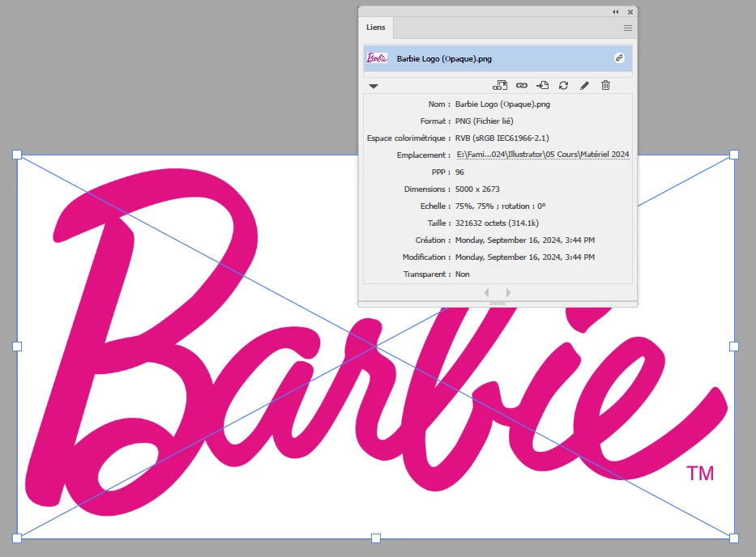Click the right-middle selection handle of the image

734,347
